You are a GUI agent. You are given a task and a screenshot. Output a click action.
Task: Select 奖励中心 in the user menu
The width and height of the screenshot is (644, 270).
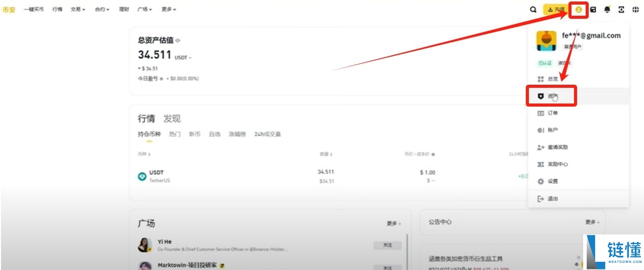(579, 164)
